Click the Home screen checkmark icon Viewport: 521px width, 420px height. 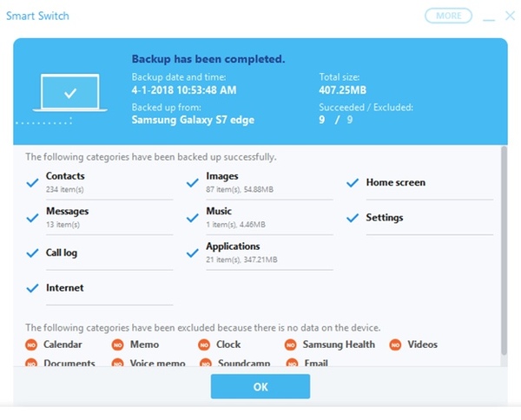(x=353, y=182)
